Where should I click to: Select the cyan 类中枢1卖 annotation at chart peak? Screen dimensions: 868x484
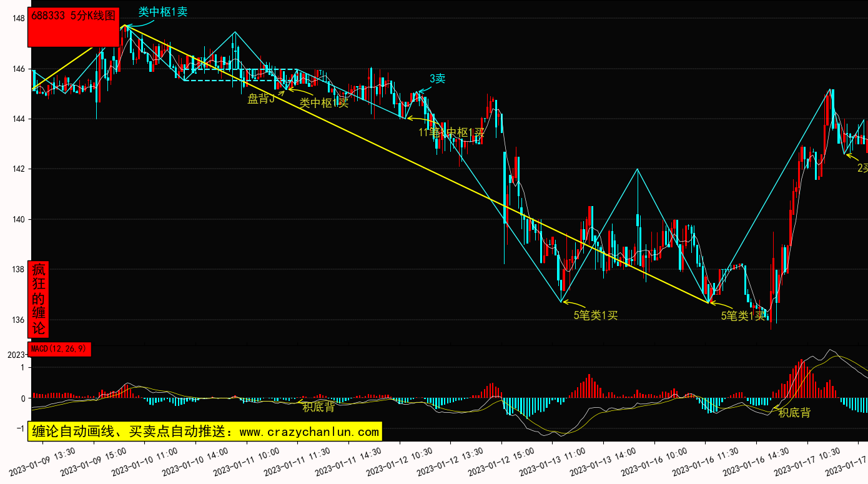[162, 12]
